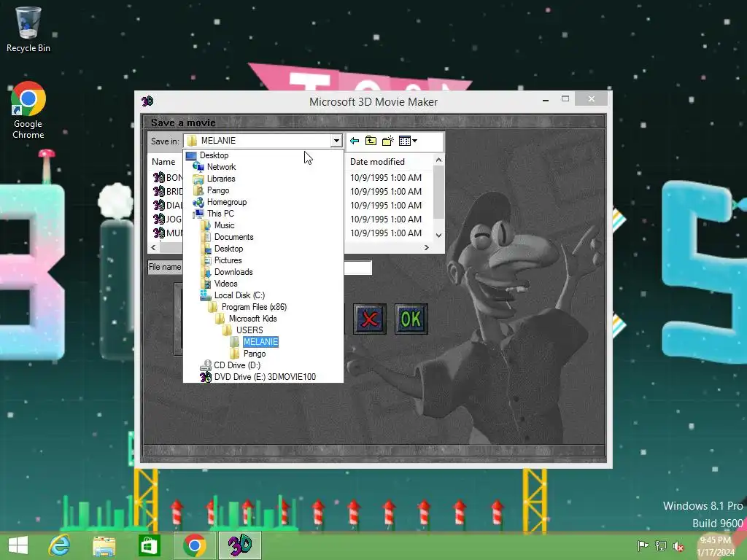Choose the Documents folder
Screen dimensions: 747x560
coord(233,237)
